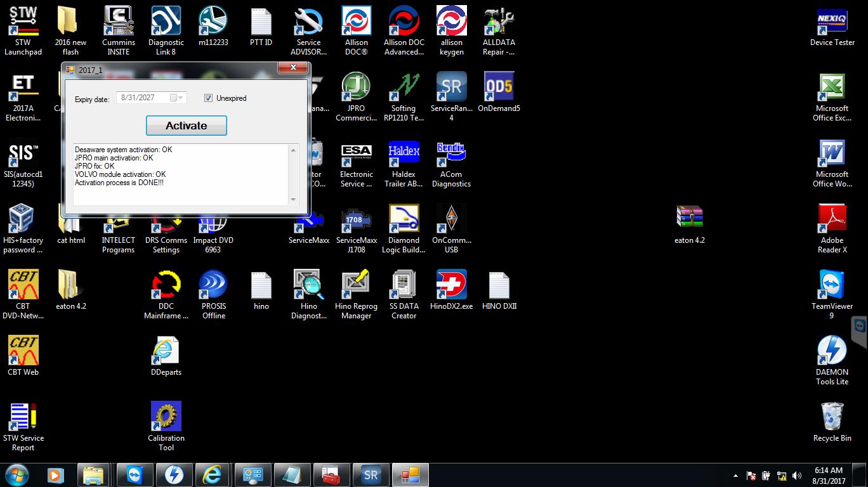This screenshot has width=868, height=487.
Task: Select the eaton 4.2 WinRAR archive
Action: 689,224
